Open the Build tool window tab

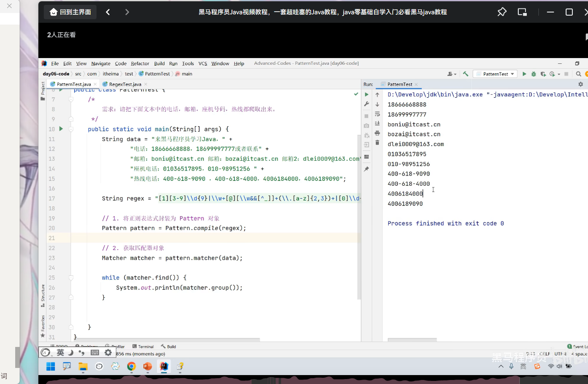point(168,346)
